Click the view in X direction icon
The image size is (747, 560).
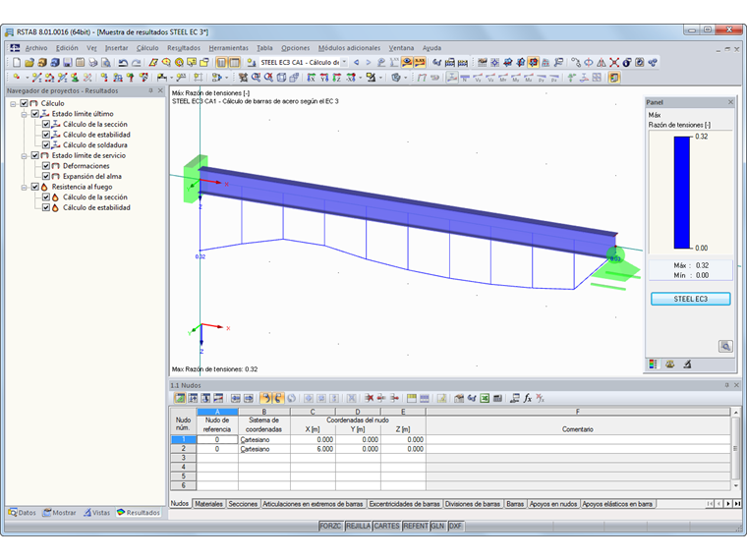(x=312, y=78)
